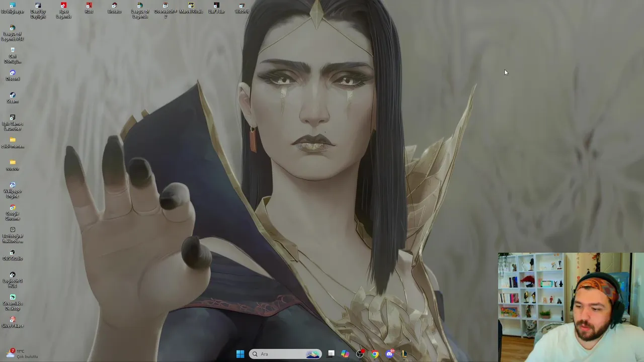Launch Copilot from the taskbar
644x362 pixels.
[345, 354]
